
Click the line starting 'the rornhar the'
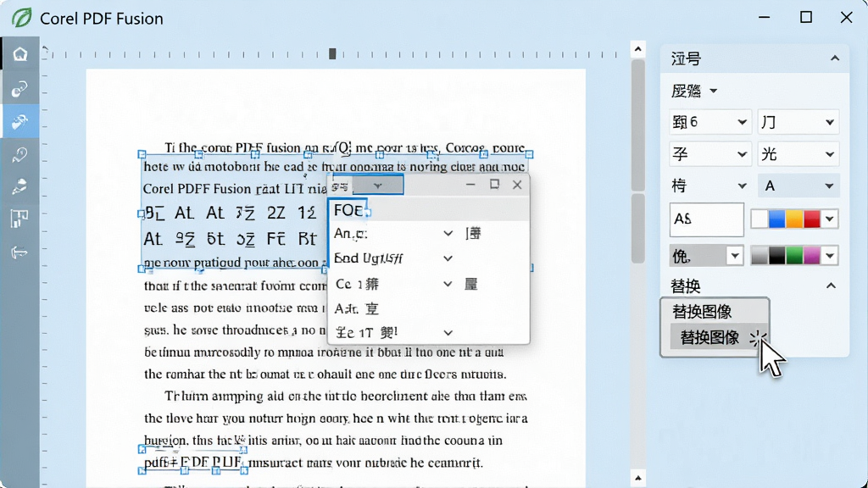tap(325, 374)
